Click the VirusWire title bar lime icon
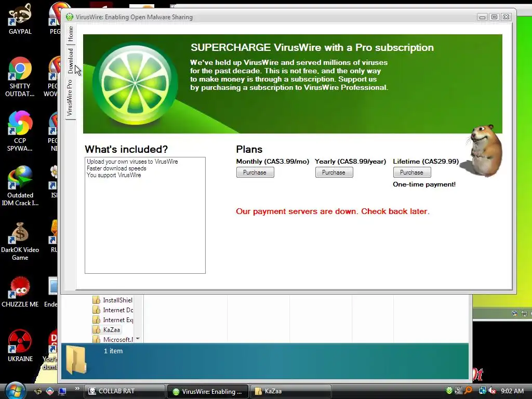Image resolution: width=532 pixels, height=399 pixels. 70,17
